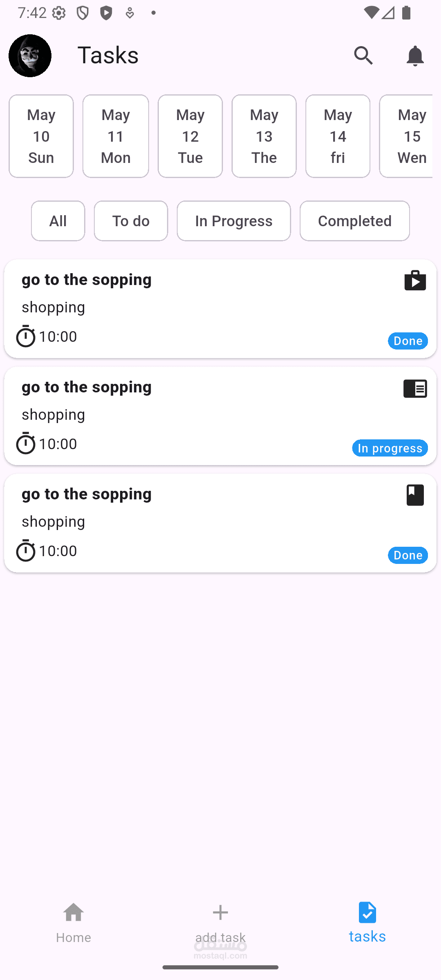Show only Completed tasks
This screenshot has height=980, width=441.
pos(354,221)
